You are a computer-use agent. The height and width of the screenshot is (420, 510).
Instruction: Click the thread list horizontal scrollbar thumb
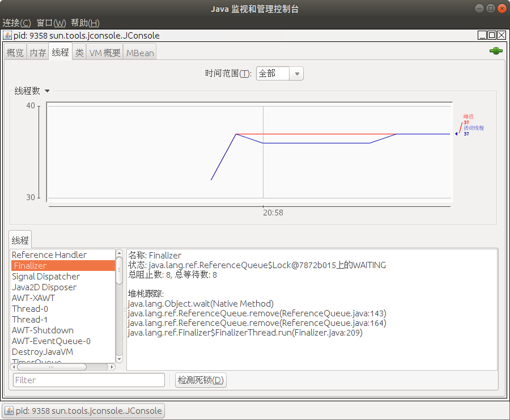pyautogui.click(x=52, y=367)
